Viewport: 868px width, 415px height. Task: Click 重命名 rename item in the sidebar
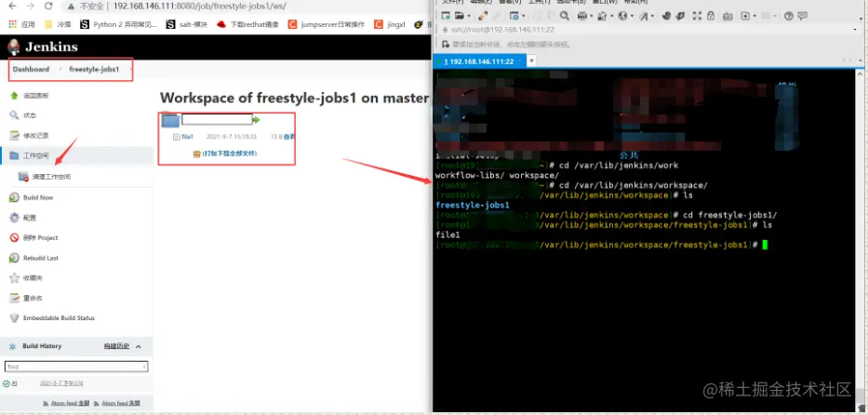tap(26, 298)
